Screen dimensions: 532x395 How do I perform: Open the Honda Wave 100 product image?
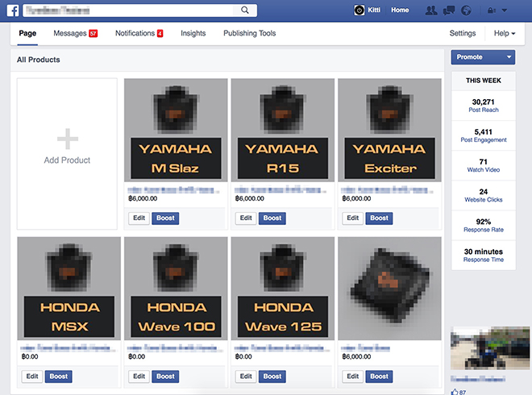176,289
